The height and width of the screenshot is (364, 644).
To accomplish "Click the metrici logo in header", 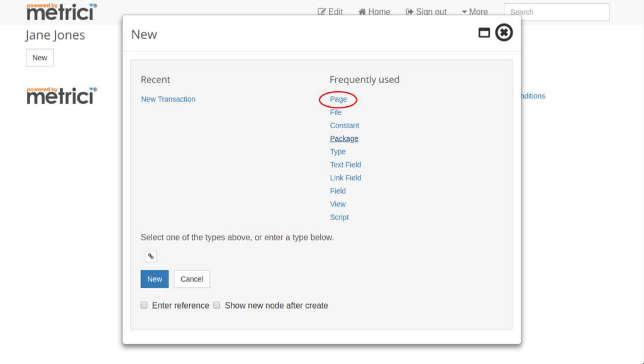I will (x=62, y=11).
